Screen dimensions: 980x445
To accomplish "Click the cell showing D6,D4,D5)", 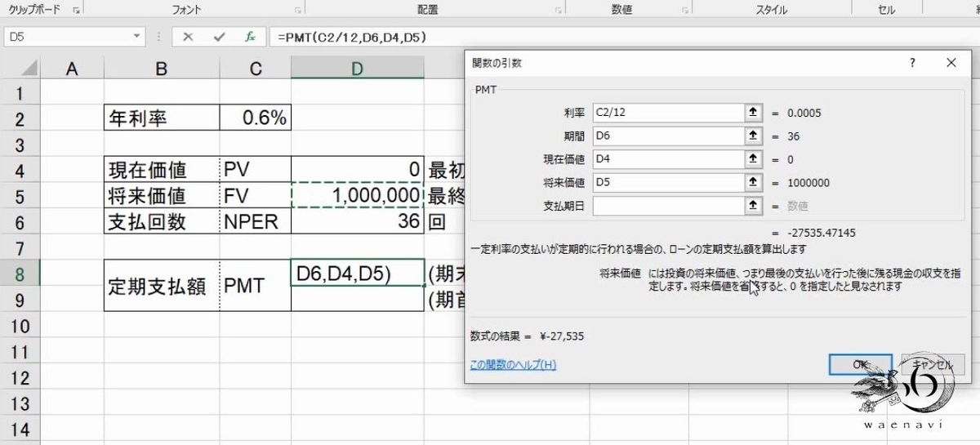I will tap(358, 274).
